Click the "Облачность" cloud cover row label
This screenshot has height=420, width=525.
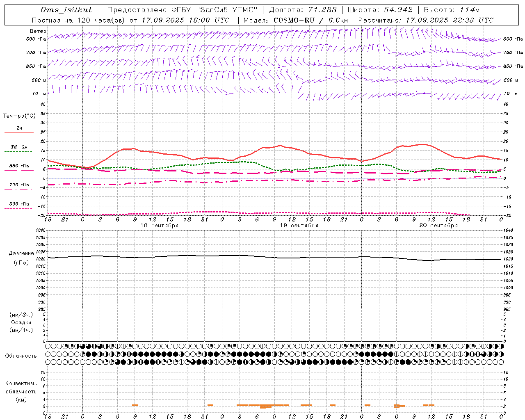[x=21, y=356]
